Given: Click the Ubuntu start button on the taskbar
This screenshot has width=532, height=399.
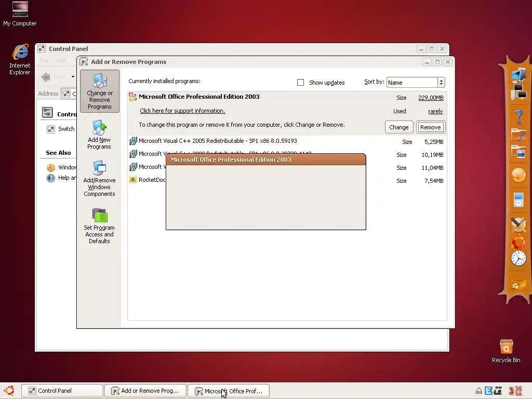Looking at the screenshot, I should (x=9, y=391).
